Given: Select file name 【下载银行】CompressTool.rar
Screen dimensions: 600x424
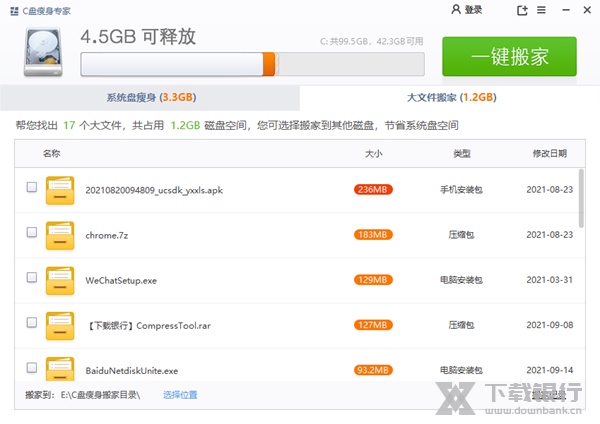Looking at the screenshot, I should (148, 326).
